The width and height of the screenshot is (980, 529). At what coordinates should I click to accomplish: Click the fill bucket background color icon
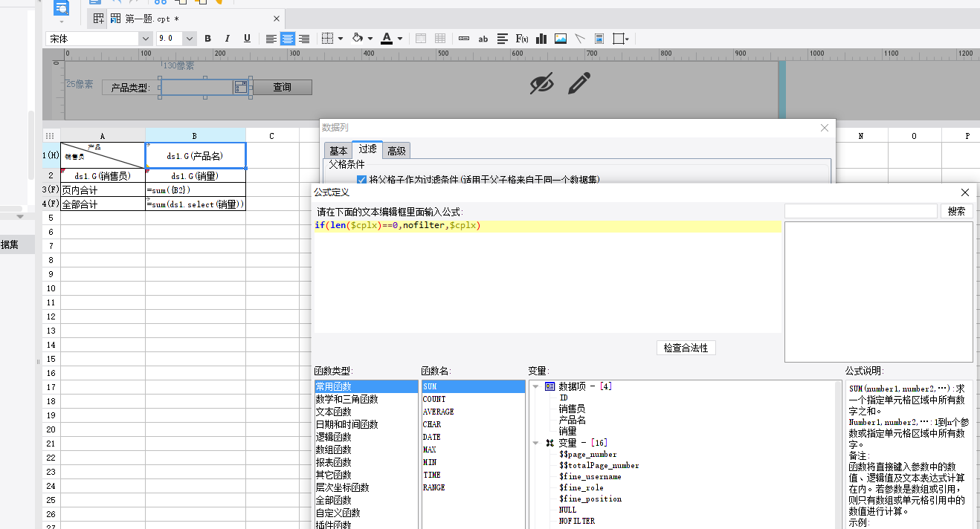(x=358, y=39)
